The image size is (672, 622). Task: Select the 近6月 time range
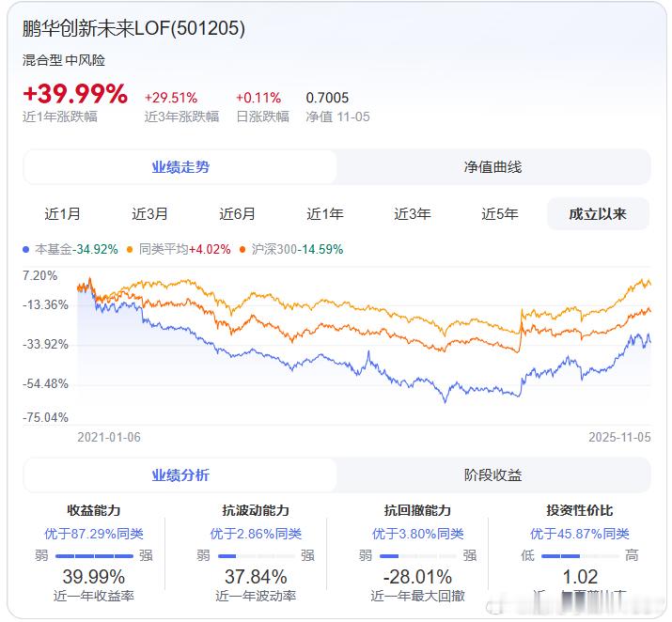tap(238, 214)
